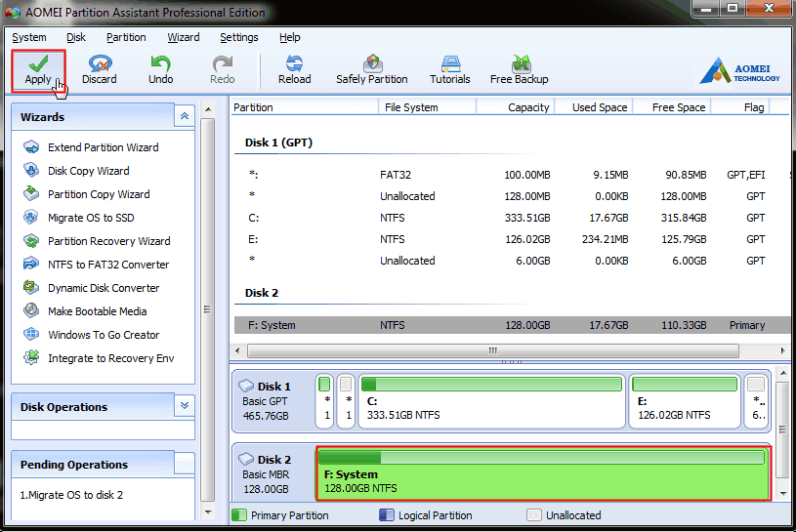
Task: Select the first small partition block on Disk 1
Action: coord(324,401)
